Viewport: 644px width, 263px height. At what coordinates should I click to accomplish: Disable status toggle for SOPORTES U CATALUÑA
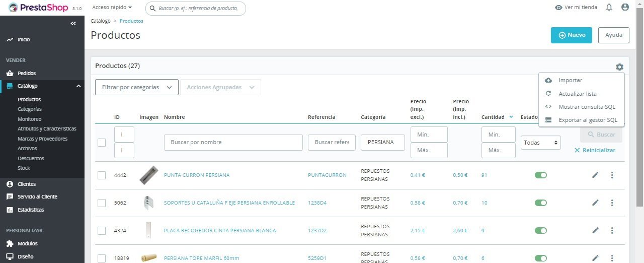(x=541, y=203)
